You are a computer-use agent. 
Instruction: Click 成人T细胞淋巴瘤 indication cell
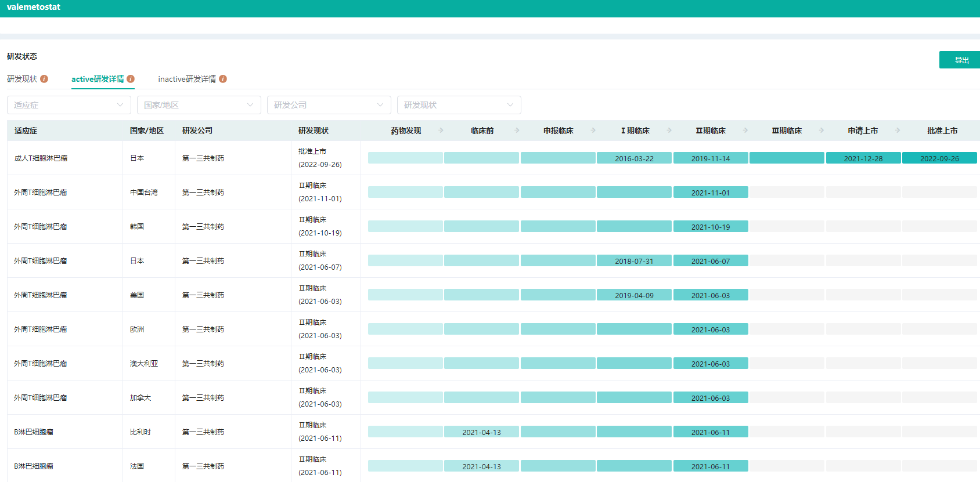(41, 158)
